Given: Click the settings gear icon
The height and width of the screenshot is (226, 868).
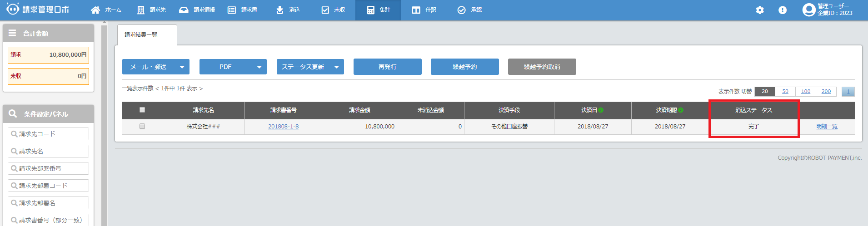Looking at the screenshot, I should pos(760,10).
